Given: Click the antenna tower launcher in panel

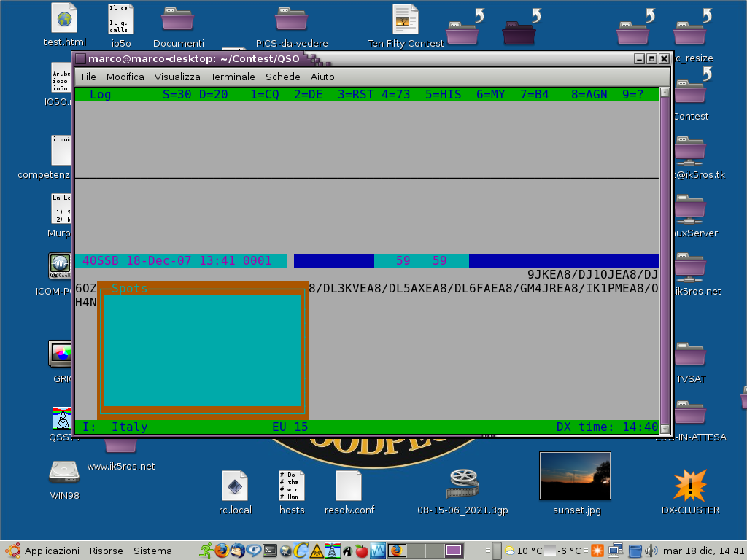Looking at the screenshot, I should pyautogui.click(x=333, y=551).
